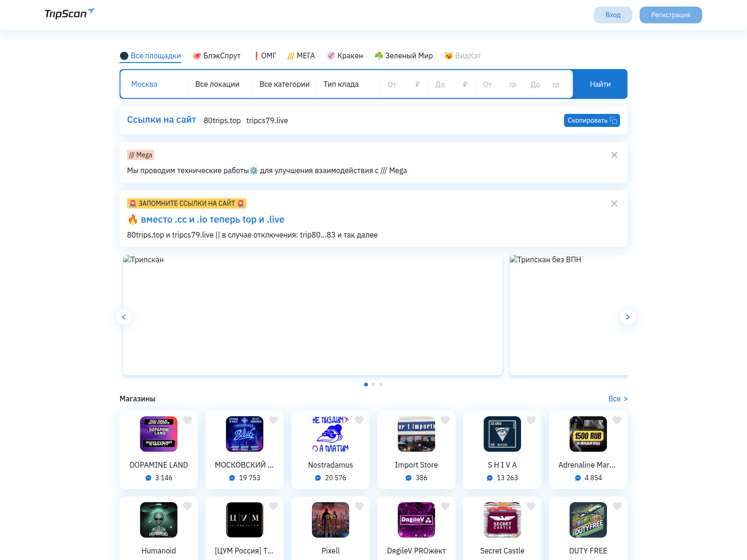This screenshot has height=560, width=747.
Task: Select the first carousel dot
Action: 366,385
